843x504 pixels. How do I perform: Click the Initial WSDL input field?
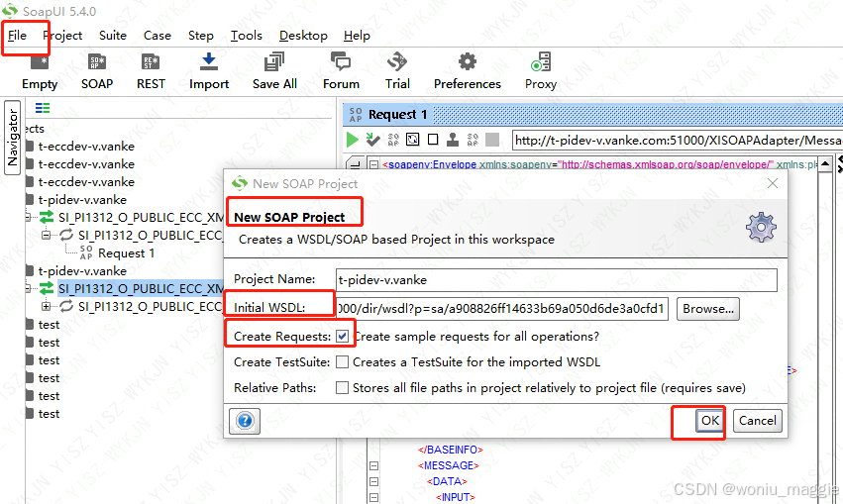coord(502,309)
